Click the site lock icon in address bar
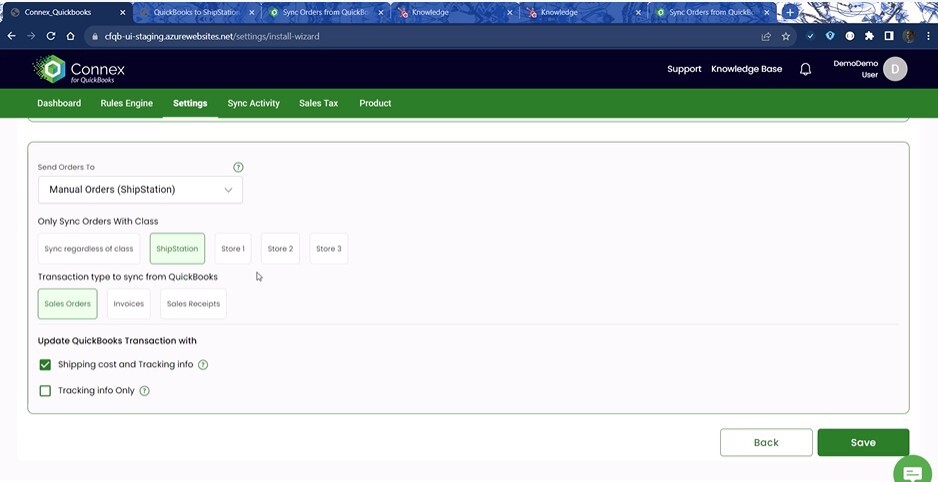This screenshot has width=938, height=482. 95,36
